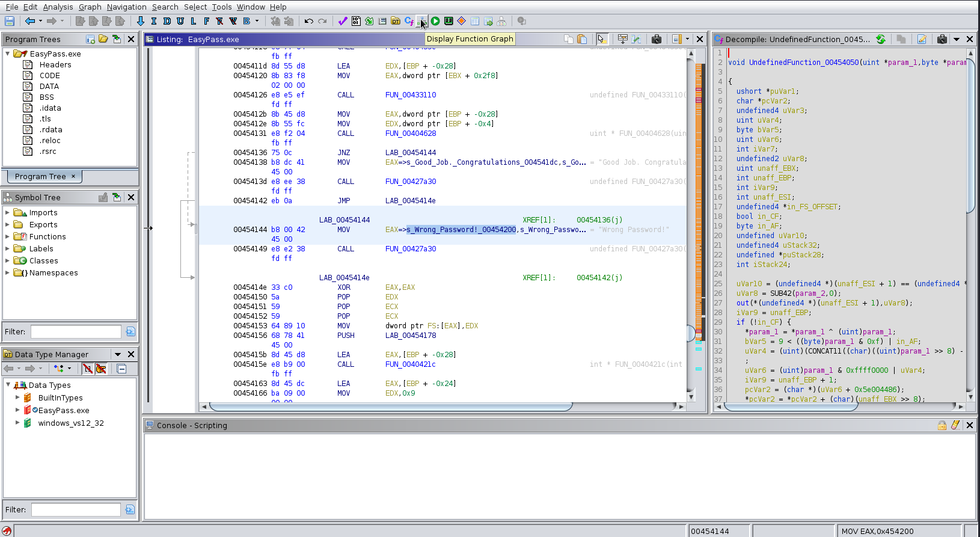Open the back-navigation history dropdown
The image size is (980, 537).
pos(40,21)
